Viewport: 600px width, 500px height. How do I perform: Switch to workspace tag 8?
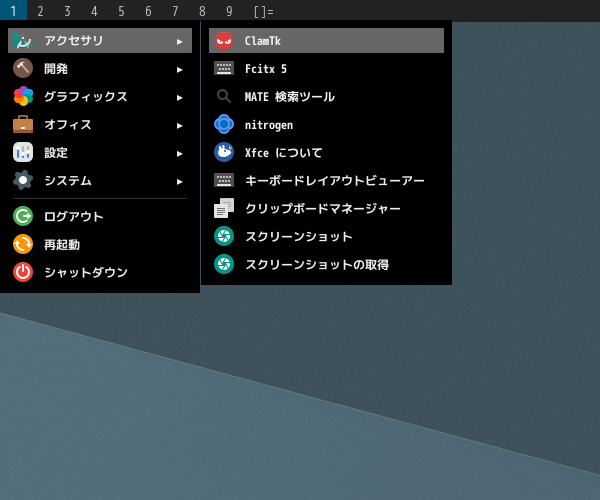tap(202, 11)
